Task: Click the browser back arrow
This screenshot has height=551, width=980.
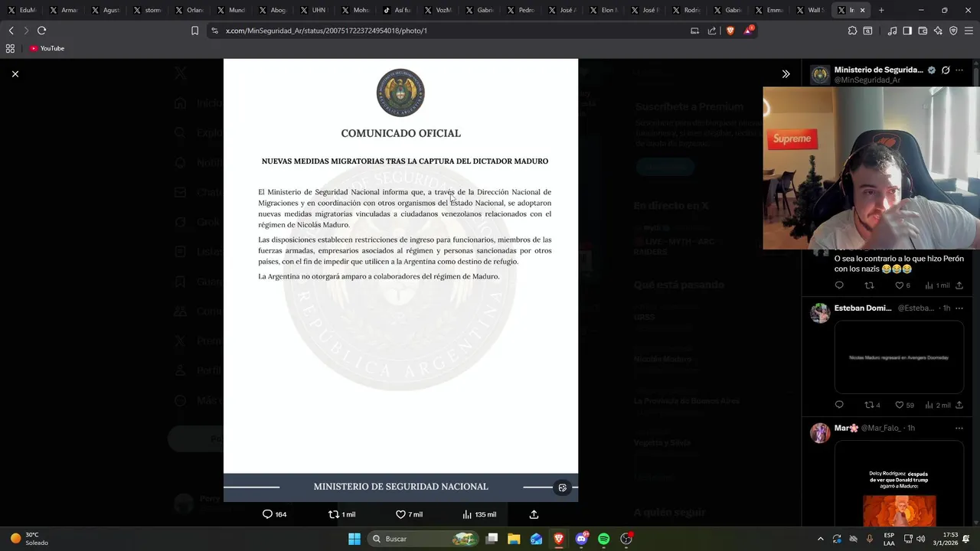Action: pos(11,31)
